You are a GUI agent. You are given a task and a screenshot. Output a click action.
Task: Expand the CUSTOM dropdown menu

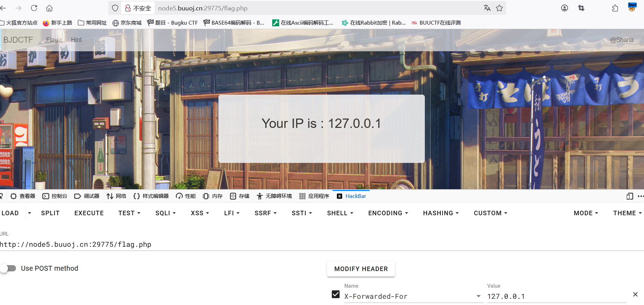coord(491,213)
